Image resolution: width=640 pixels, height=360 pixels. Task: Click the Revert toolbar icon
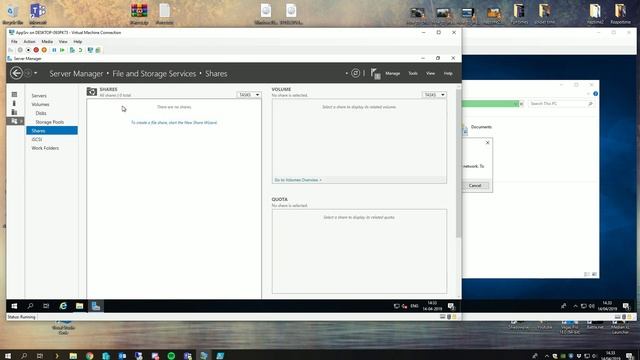pos(80,50)
